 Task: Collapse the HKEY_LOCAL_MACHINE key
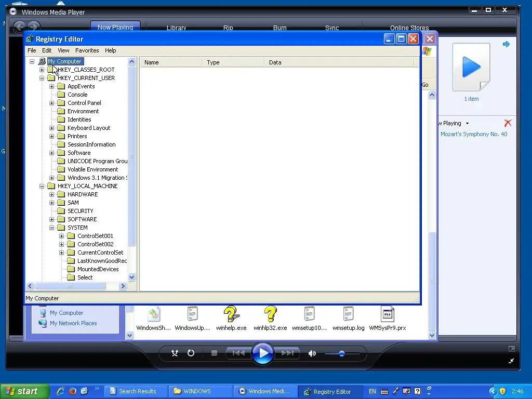(42, 187)
